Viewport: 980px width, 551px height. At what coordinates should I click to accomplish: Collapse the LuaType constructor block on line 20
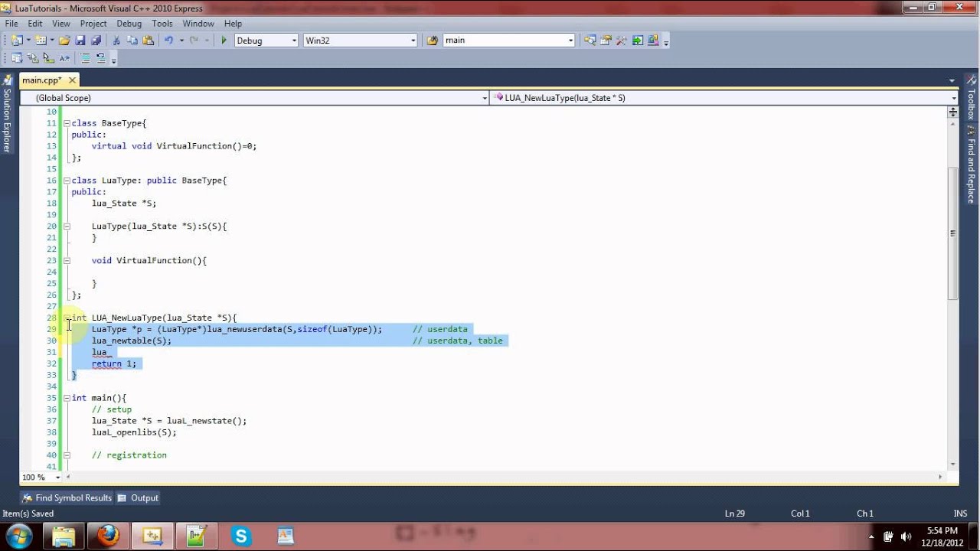(67, 227)
